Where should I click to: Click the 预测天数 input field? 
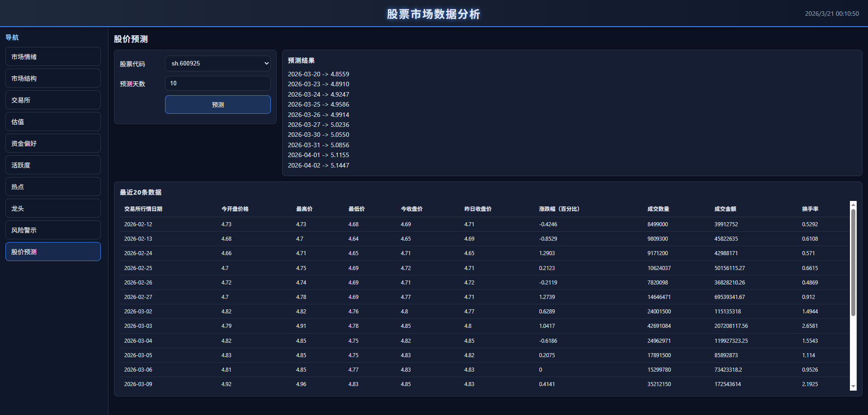point(217,84)
